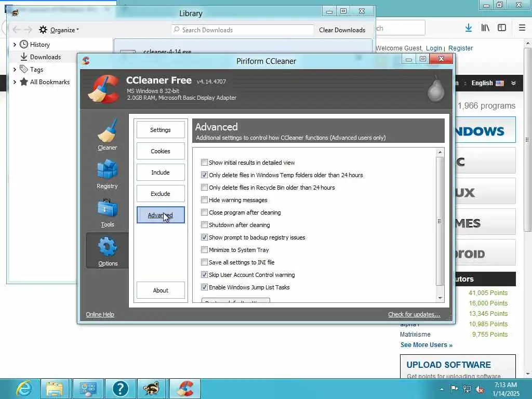This screenshot has height=399, width=532.
Task: Click the Organize gear in Library window
Action: pyautogui.click(x=43, y=30)
